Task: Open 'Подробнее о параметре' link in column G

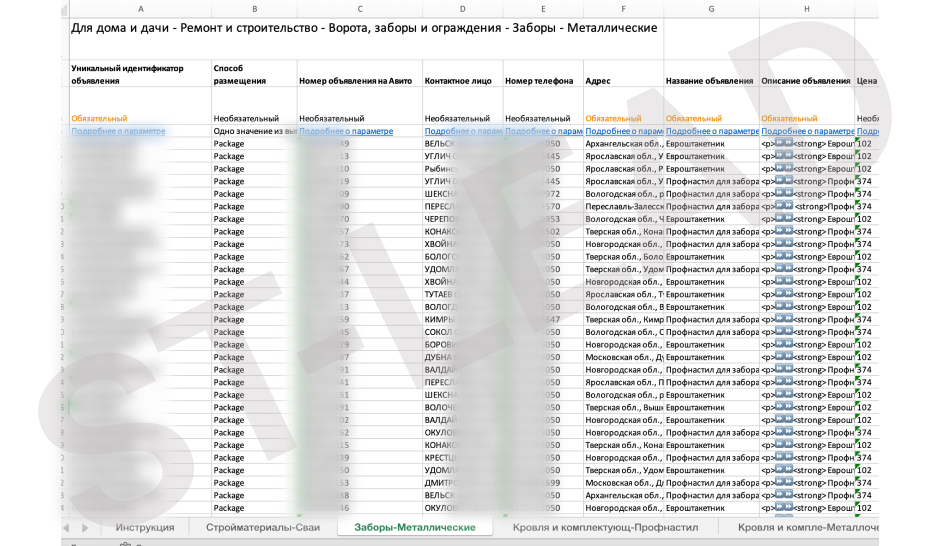Action: 712,131
